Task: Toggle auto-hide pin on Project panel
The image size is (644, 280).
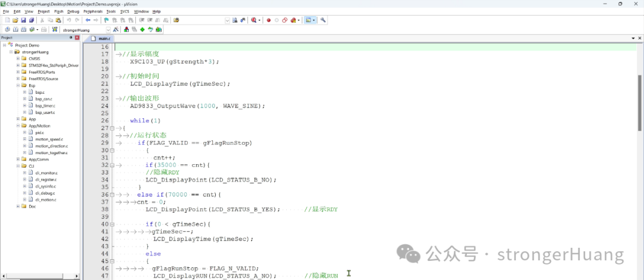Action: pyautogui.click(x=71, y=38)
